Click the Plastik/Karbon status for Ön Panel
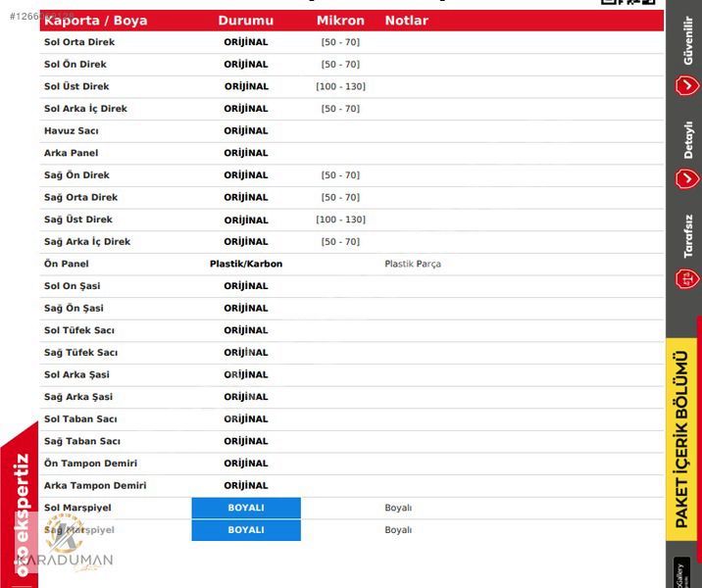This screenshot has height=588, width=702. click(246, 264)
